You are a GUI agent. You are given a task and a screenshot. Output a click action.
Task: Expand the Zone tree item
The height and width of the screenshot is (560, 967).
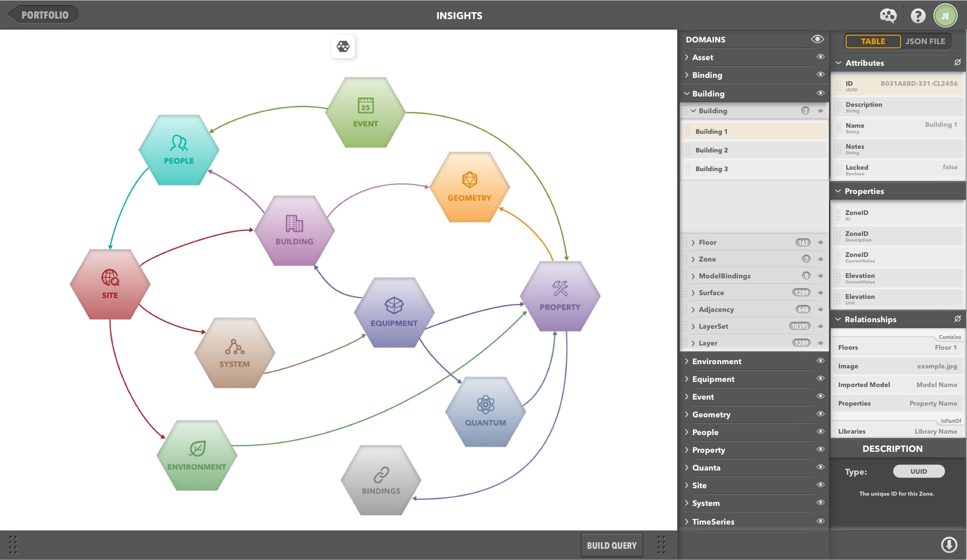point(707,259)
